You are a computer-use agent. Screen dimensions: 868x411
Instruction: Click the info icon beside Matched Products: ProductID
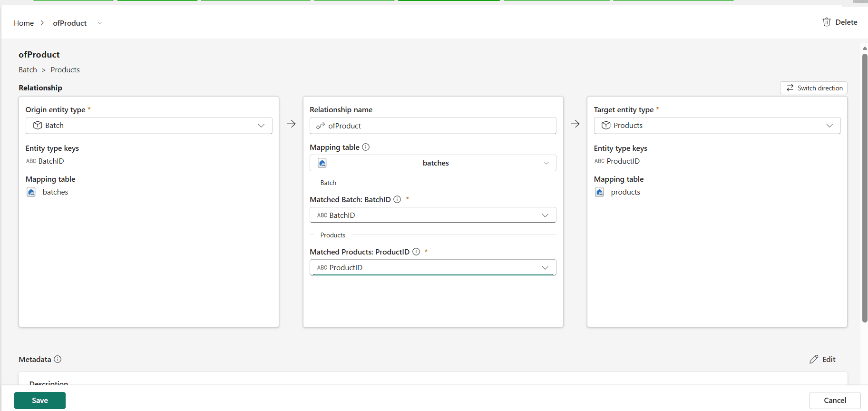coord(416,252)
